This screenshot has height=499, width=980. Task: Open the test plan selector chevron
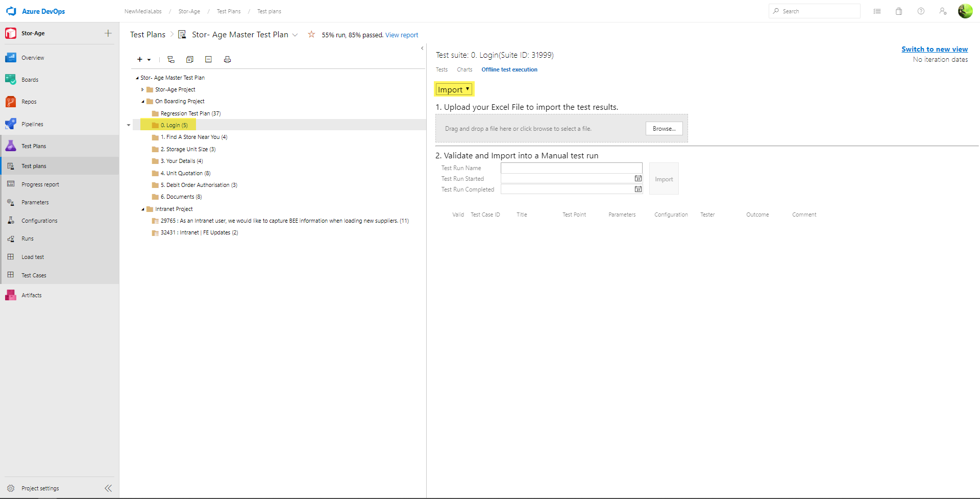pos(295,35)
